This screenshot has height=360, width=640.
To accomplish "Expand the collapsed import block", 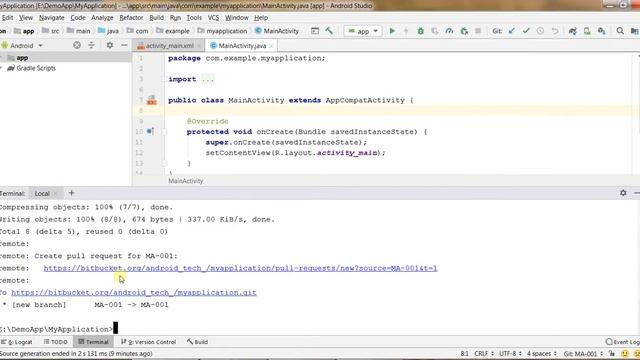I will tap(208, 79).
